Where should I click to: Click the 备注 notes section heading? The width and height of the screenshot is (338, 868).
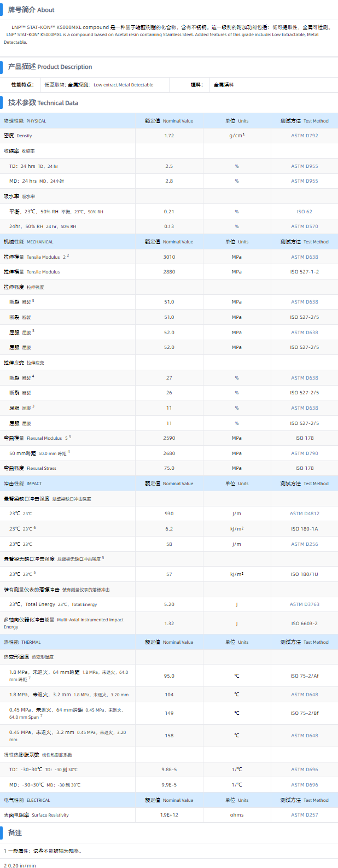[x=15, y=832]
